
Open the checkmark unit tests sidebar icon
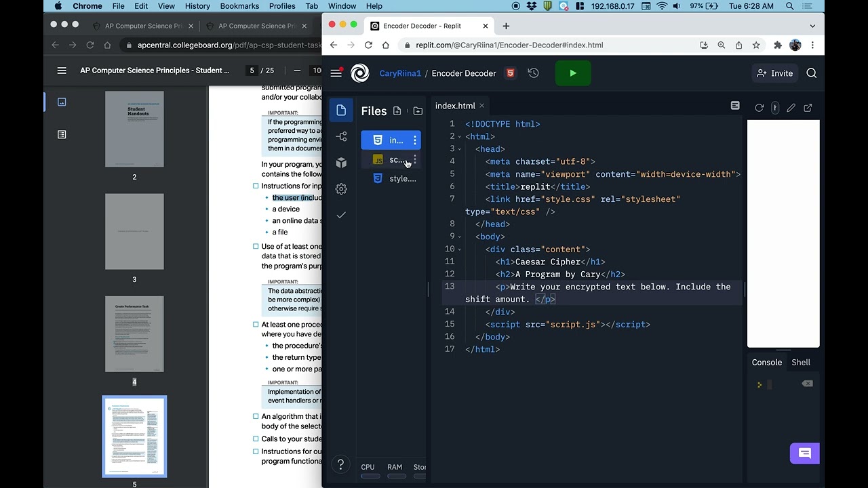pos(341,215)
